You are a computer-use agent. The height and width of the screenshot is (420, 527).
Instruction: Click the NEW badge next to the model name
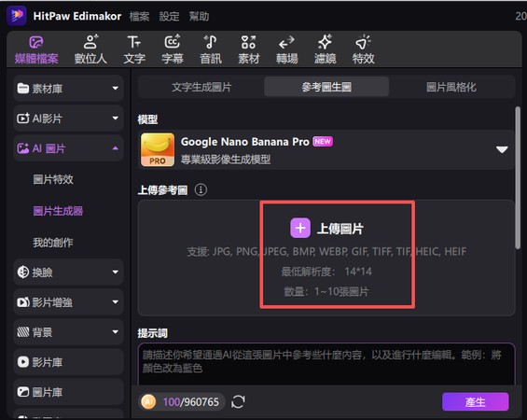coord(323,142)
